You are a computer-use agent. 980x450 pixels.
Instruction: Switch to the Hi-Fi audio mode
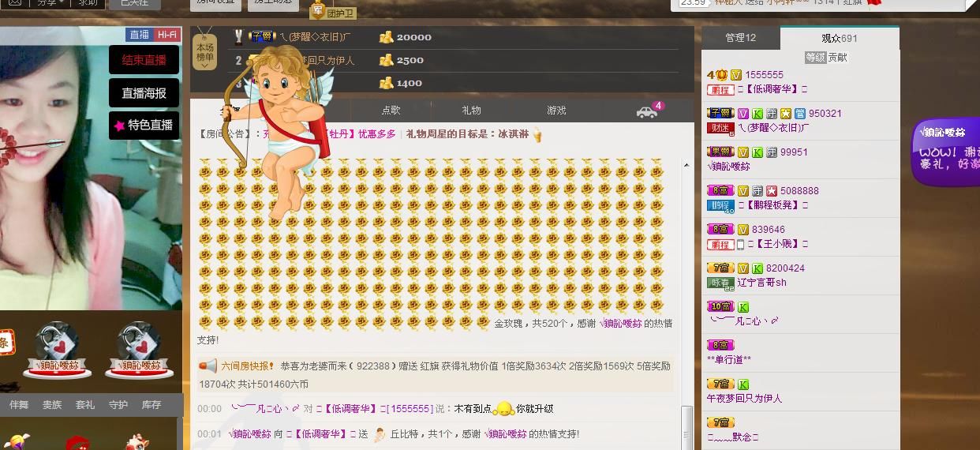pyautogui.click(x=166, y=35)
